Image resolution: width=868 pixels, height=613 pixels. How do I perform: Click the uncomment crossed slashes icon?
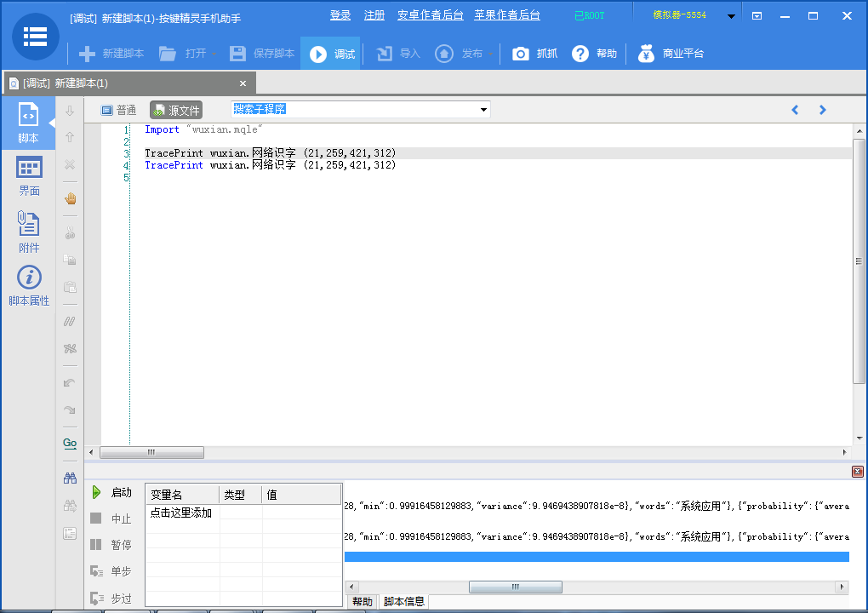[x=70, y=348]
